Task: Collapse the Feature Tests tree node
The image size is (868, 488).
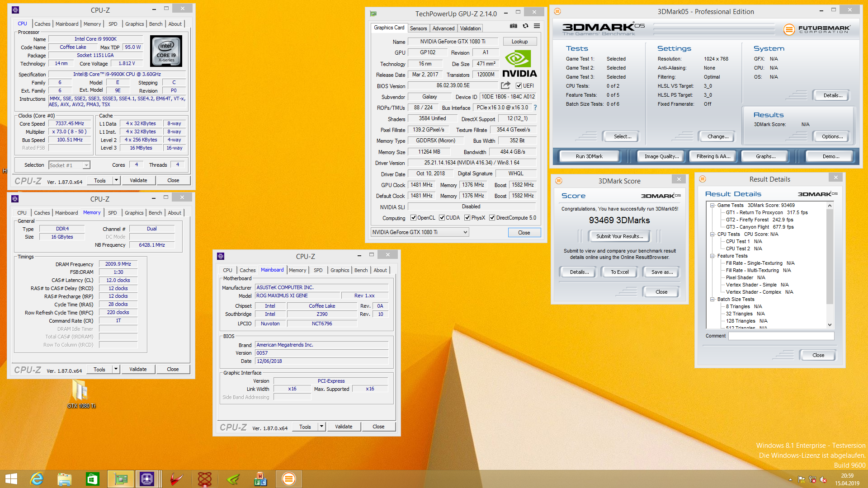Action: pos(712,256)
